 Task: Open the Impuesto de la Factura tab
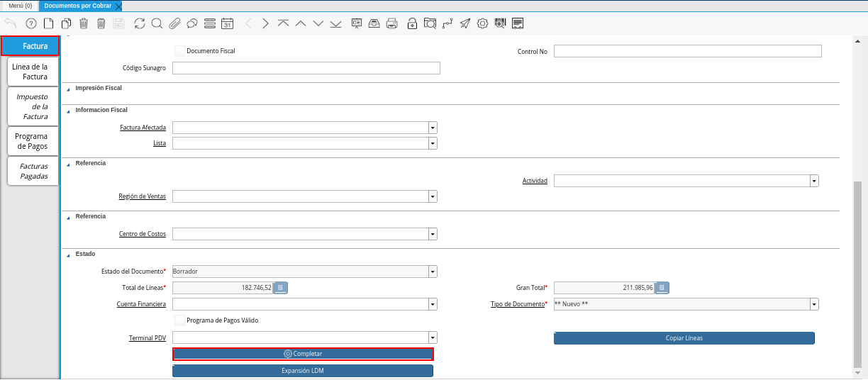(x=31, y=106)
